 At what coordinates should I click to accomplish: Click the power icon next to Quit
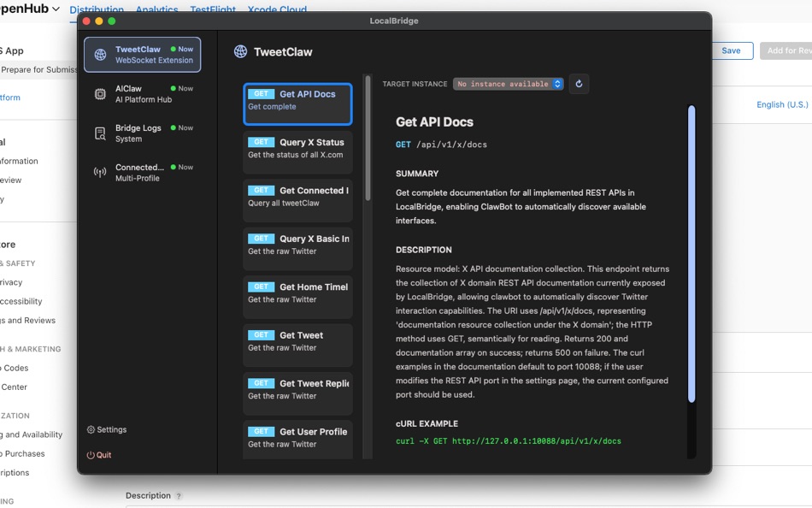(x=91, y=455)
